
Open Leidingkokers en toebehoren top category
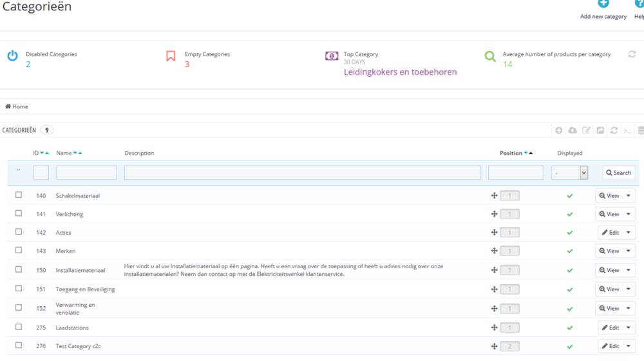coord(400,72)
